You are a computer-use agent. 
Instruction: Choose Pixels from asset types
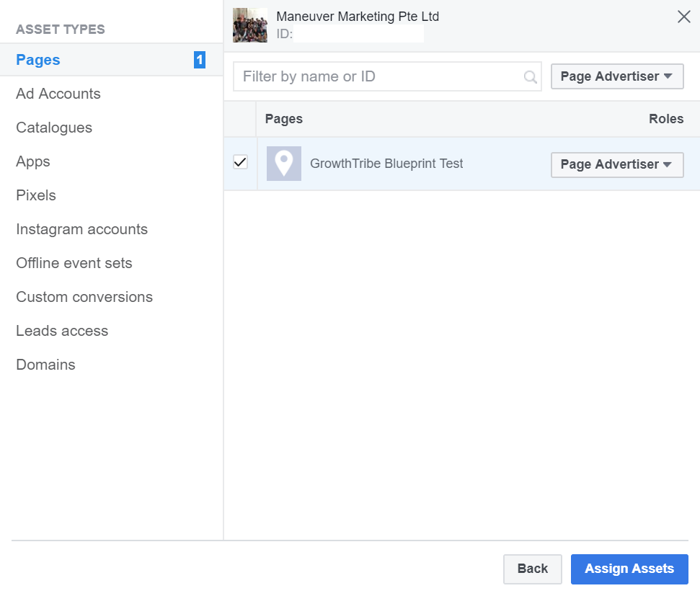[x=36, y=195]
